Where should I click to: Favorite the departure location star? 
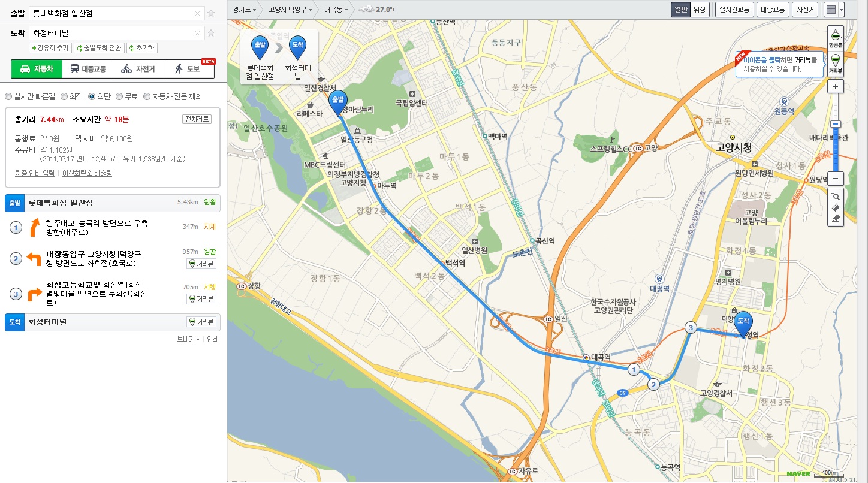pyautogui.click(x=211, y=13)
